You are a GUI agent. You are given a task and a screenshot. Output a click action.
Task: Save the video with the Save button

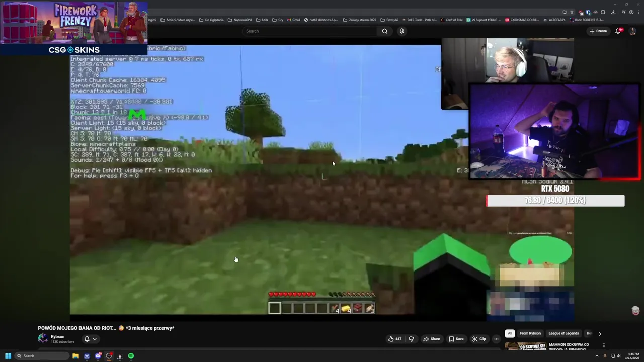tap(456, 339)
